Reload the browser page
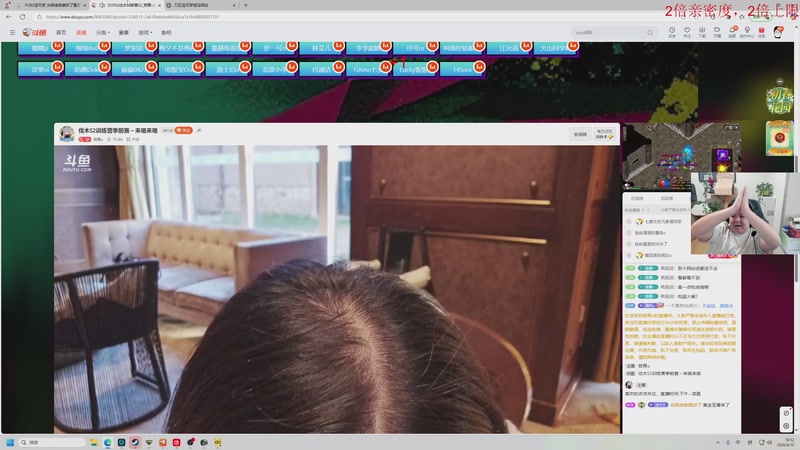This screenshot has width=800, height=450. click(22, 17)
